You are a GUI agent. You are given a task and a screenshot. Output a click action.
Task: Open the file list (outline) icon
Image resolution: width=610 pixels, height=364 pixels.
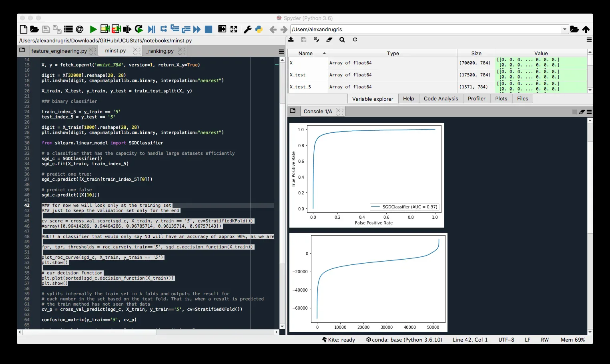click(x=68, y=29)
